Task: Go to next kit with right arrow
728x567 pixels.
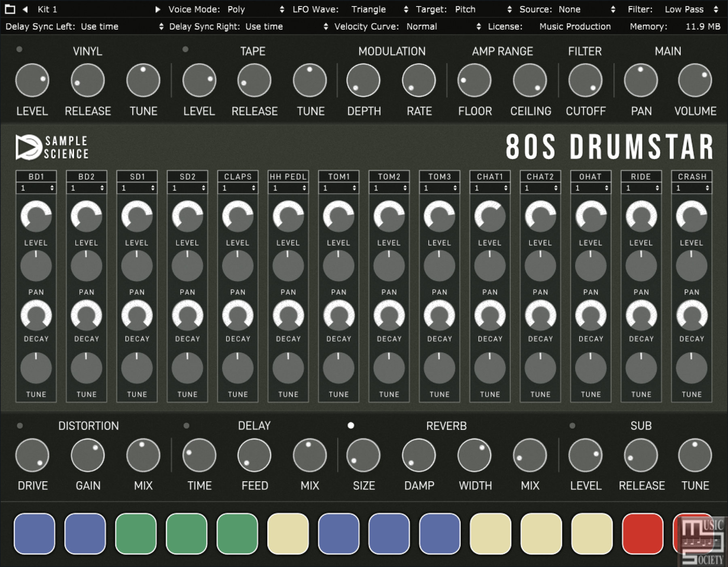Action: pos(158,9)
